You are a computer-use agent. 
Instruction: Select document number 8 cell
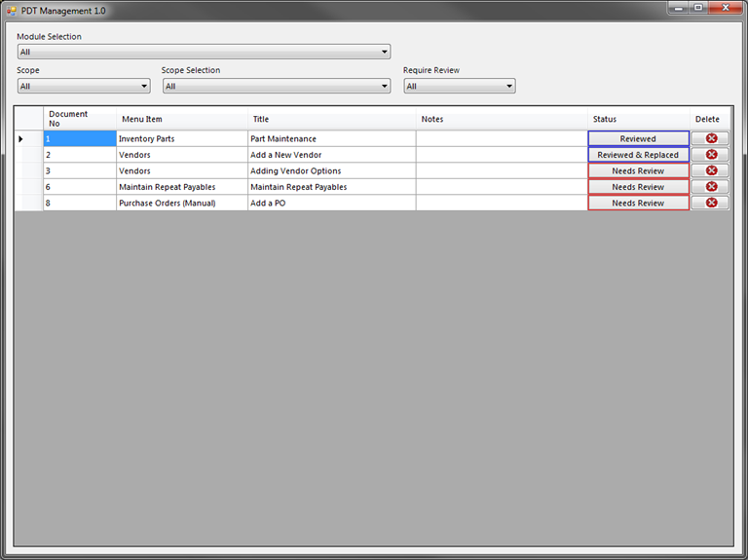pyautogui.click(x=80, y=203)
